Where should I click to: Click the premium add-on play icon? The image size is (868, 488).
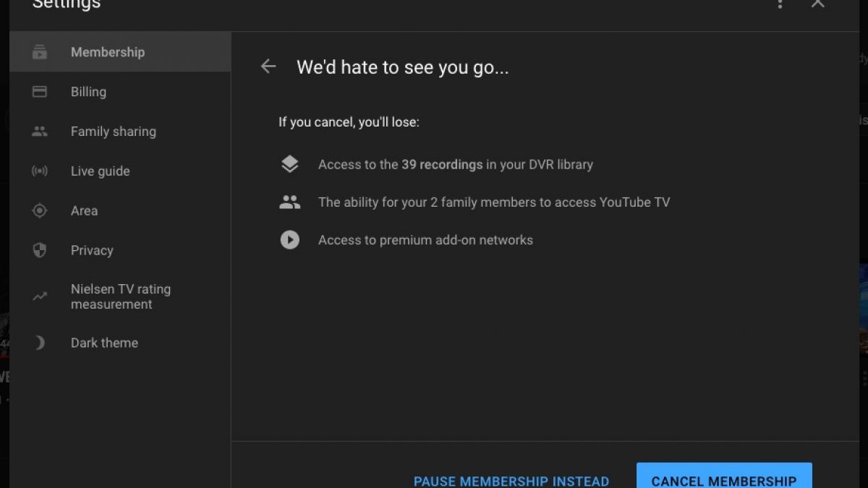pos(289,240)
